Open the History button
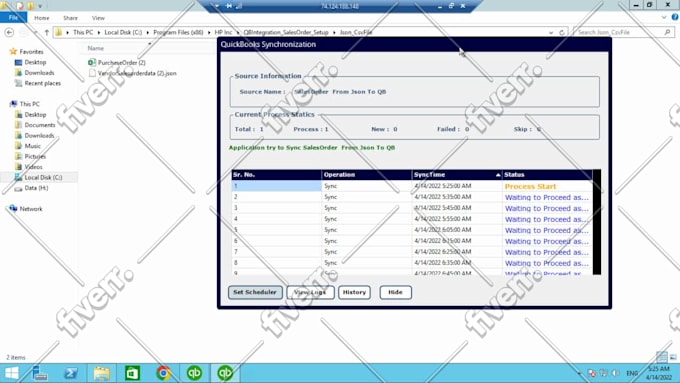The width and height of the screenshot is (680, 383). [x=354, y=292]
